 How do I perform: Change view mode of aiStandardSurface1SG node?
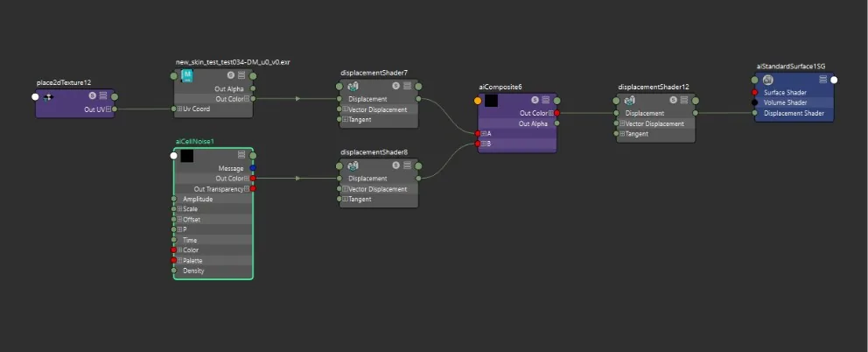tap(823, 80)
